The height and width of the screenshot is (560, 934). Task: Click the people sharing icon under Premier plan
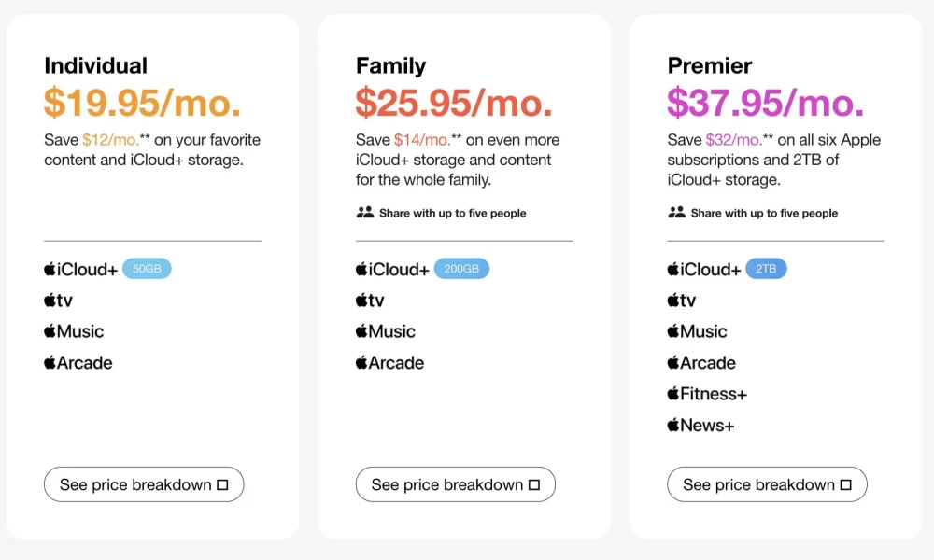tap(676, 213)
